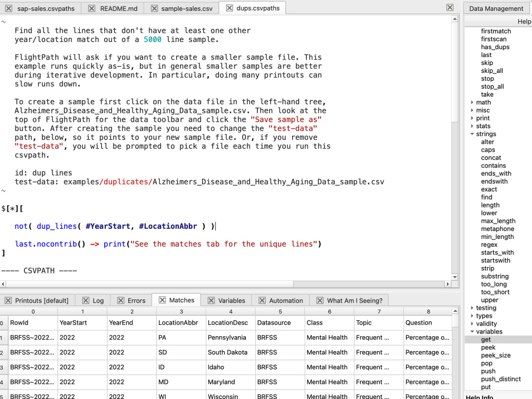Select the firstmatch function
Screen dimensions: 532x399
point(496,31)
